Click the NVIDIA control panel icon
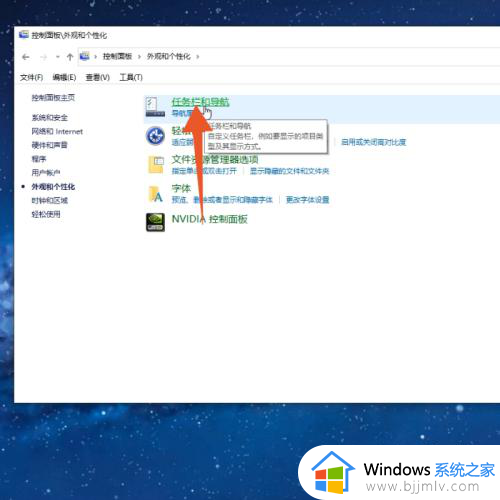The height and width of the screenshot is (500, 500). point(155,222)
